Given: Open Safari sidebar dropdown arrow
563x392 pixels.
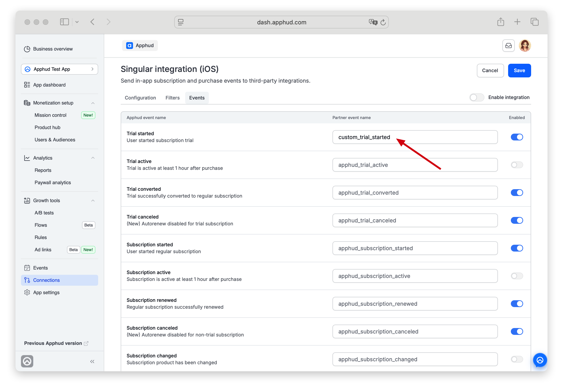Looking at the screenshot, I should pos(77,22).
